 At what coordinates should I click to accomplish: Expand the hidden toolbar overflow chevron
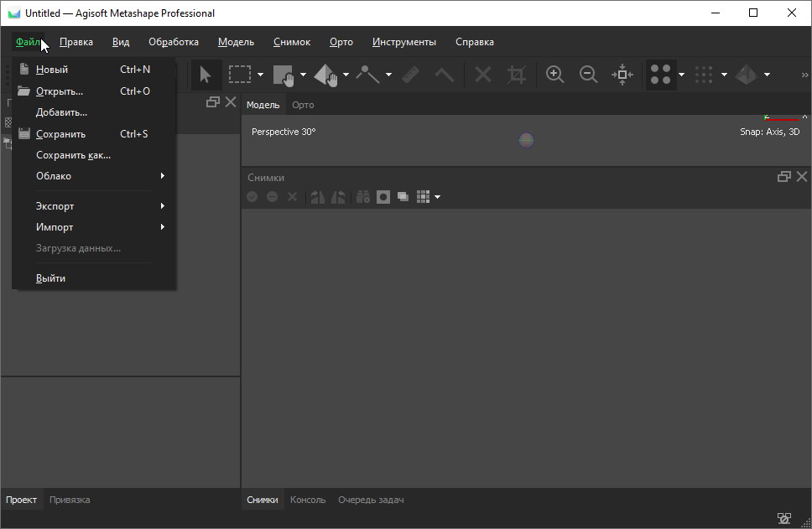point(804,75)
